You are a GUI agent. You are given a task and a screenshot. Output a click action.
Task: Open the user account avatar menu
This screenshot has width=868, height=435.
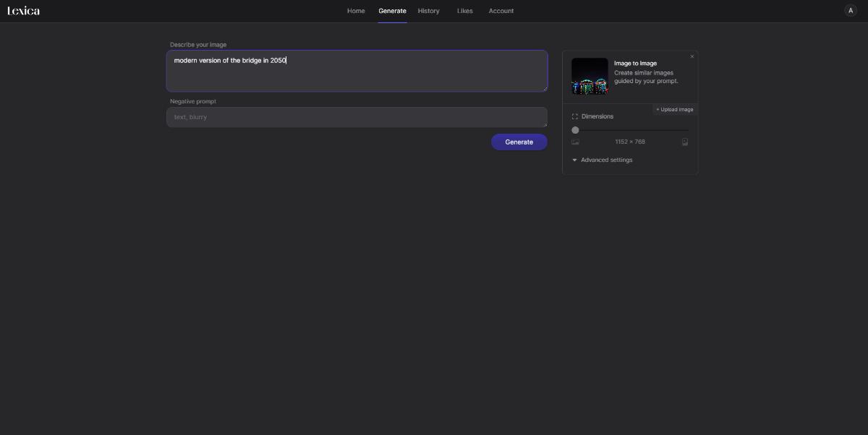coord(850,10)
